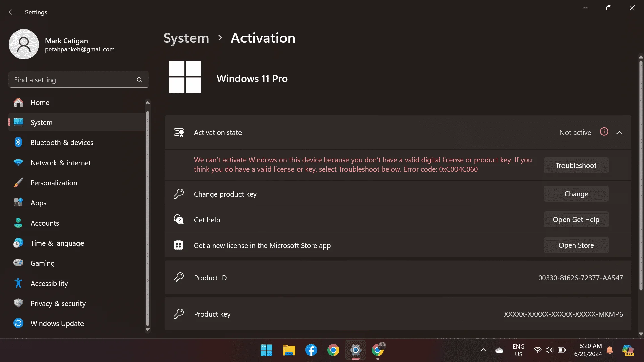The width and height of the screenshot is (644, 362).
Task: Open Facebook from the taskbar
Action: (x=311, y=350)
